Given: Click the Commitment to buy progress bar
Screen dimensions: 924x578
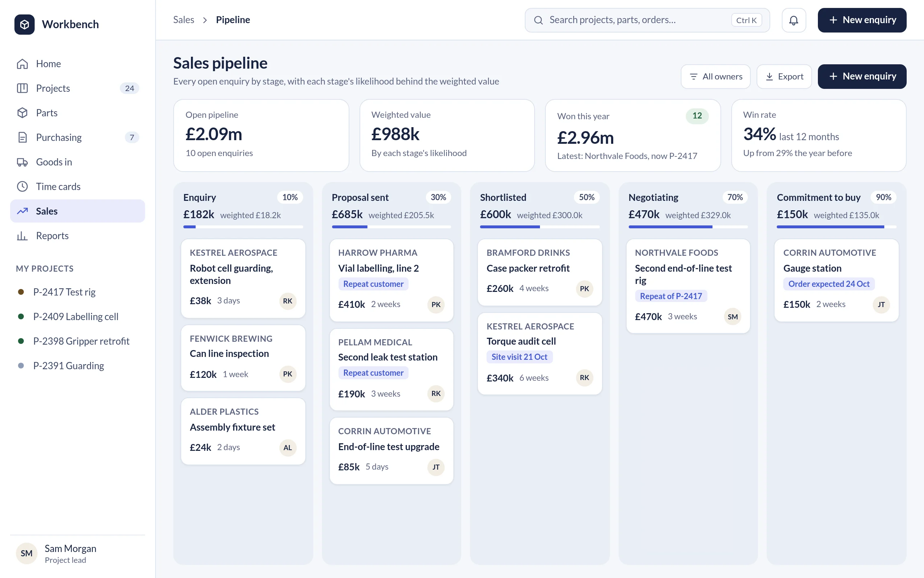Looking at the screenshot, I should tap(836, 227).
